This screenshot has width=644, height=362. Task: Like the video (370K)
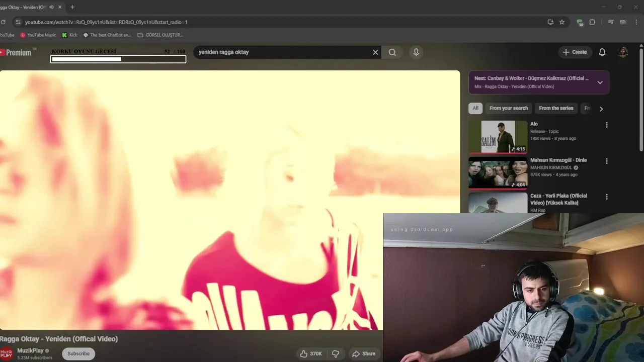coord(311,354)
